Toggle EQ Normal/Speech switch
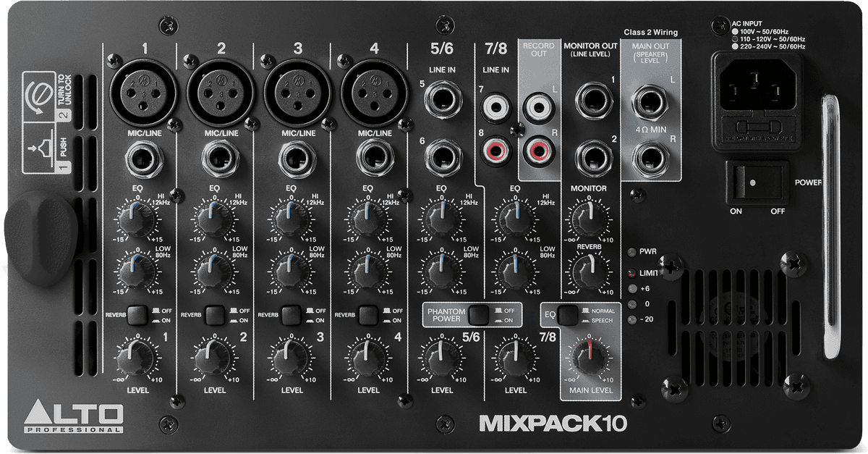 [569, 315]
